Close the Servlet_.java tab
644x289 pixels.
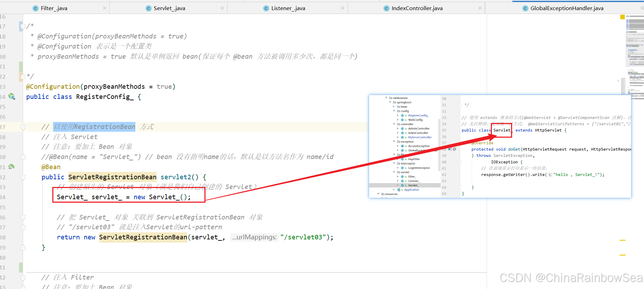(x=222, y=8)
